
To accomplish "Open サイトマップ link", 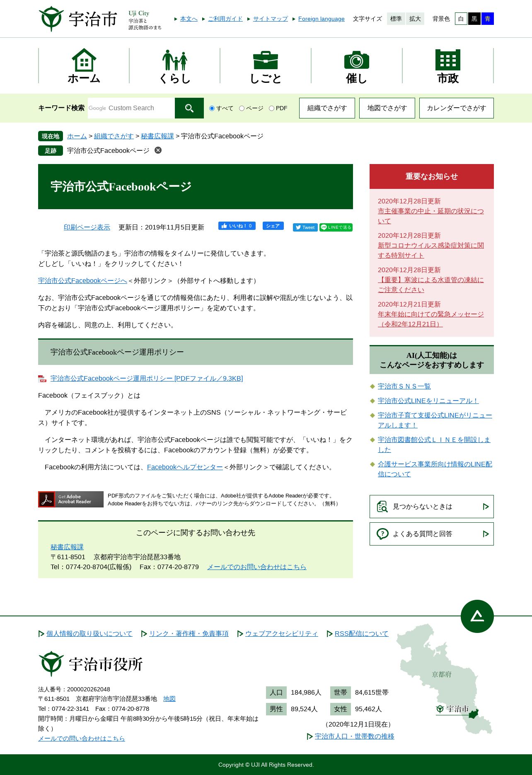I will pos(271,19).
